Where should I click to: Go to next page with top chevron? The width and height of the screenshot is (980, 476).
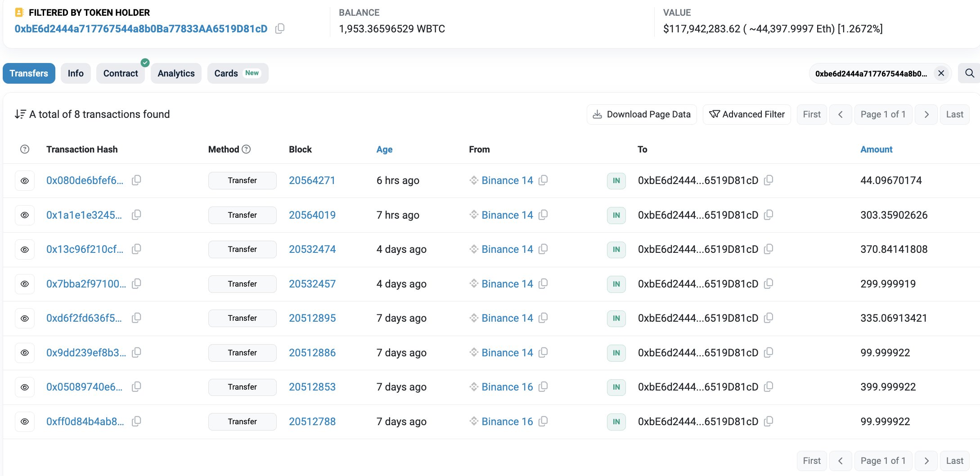pyautogui.click(x=926, y=114)
